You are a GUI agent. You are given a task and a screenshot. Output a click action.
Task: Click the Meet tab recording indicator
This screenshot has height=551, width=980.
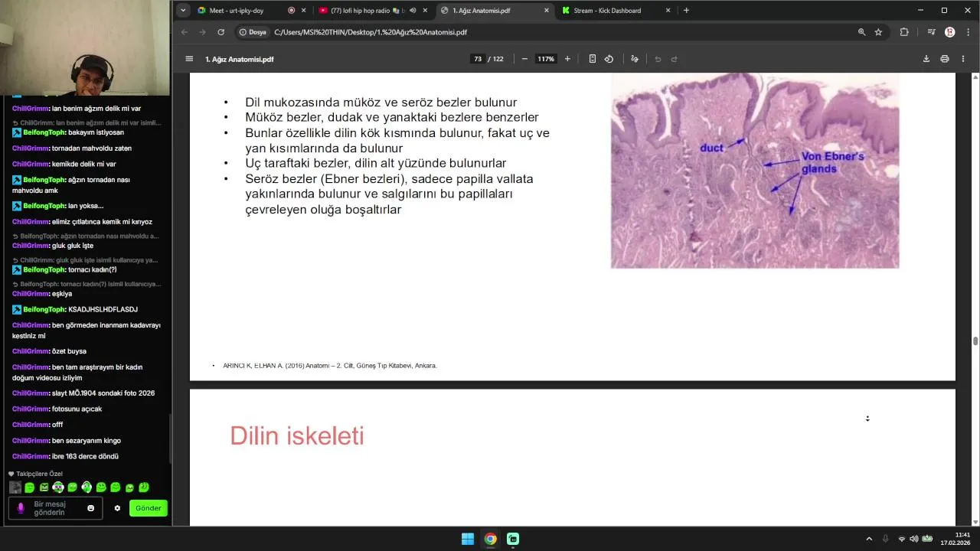pyautogui.click(x=291, y=11)
